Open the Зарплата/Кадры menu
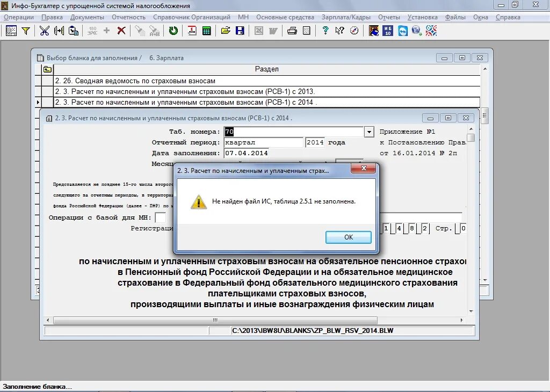 pos(346,17)
